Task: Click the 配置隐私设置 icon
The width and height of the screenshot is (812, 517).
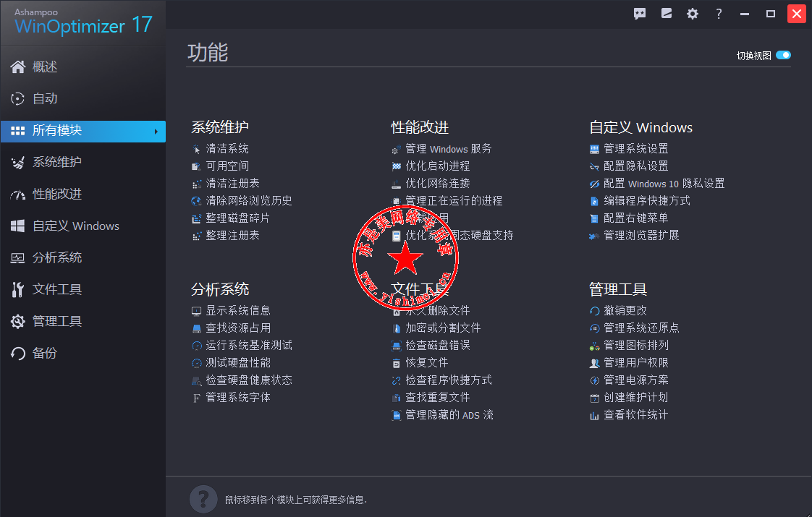Action: pyautogui.click(x=594, y=166)
